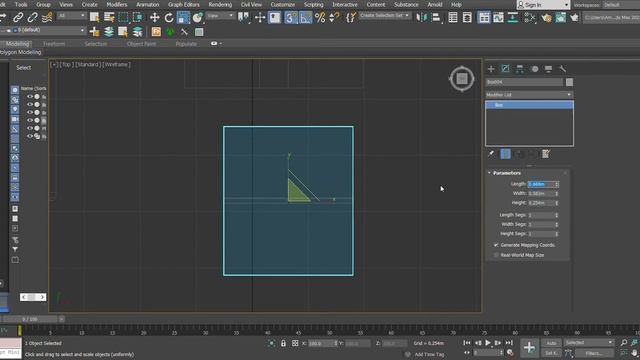Switch to Hierarchy command panel tab

(x=520, y=69)
